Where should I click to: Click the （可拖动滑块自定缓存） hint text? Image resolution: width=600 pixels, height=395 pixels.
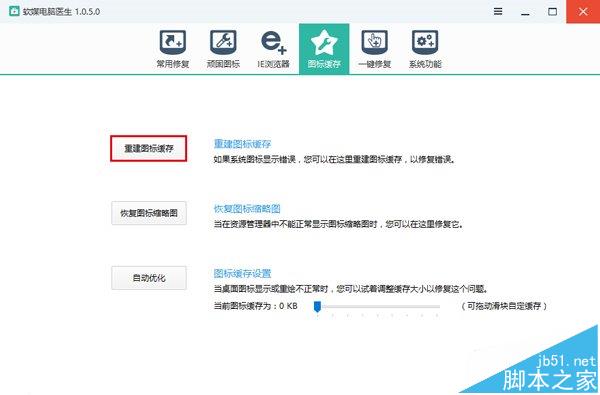click(504, 306)
